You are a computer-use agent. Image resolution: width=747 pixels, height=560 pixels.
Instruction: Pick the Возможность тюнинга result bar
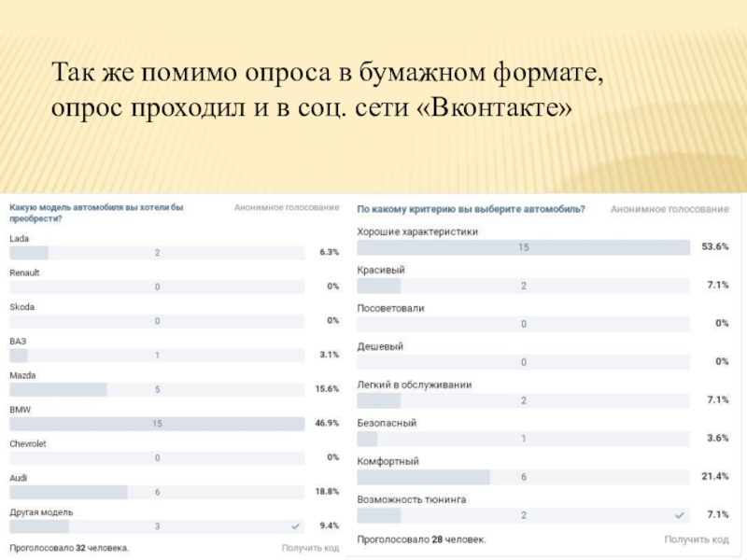pos(523,515)
